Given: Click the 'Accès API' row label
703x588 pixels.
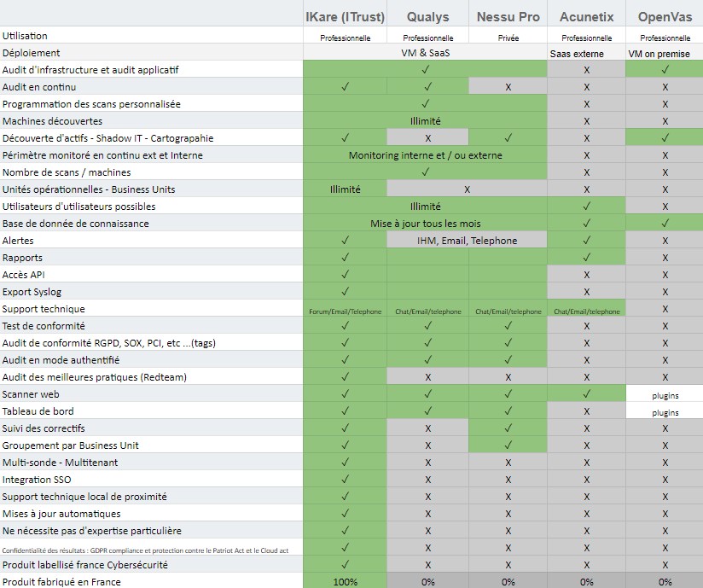Looking at the screenshot, I should [x=23, y=275].
